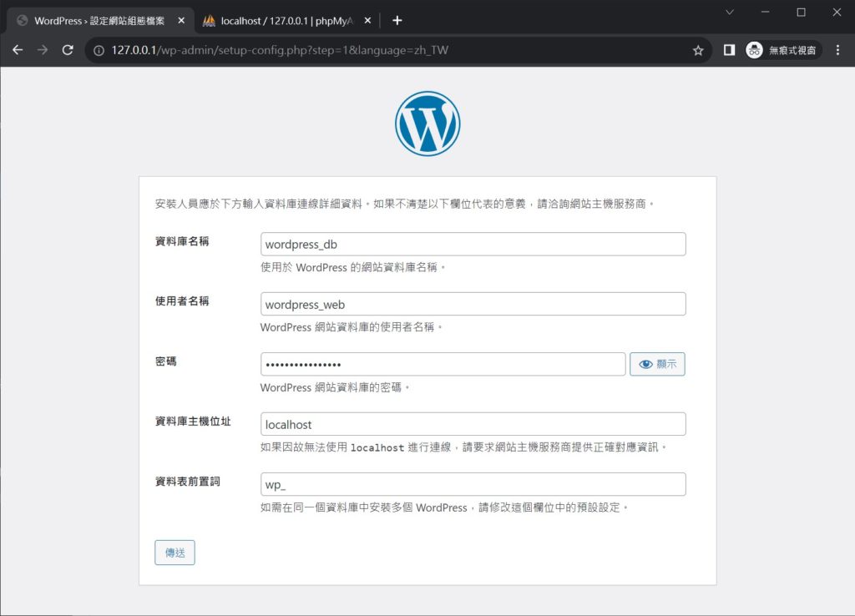Reload the current page
Image resolution: width=855 pixels, height=616 pixels.
pyautogui.click(x=68, y=50)
